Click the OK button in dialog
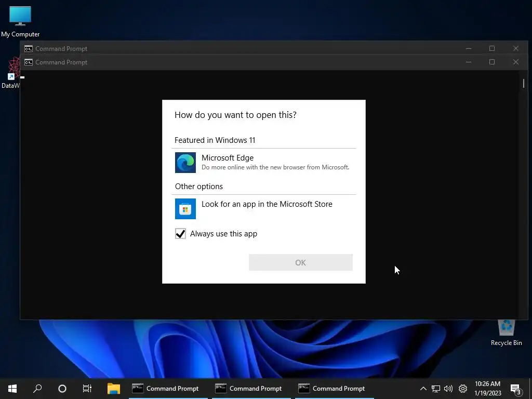This screenshot has width=532, height=399. point(301,262)
